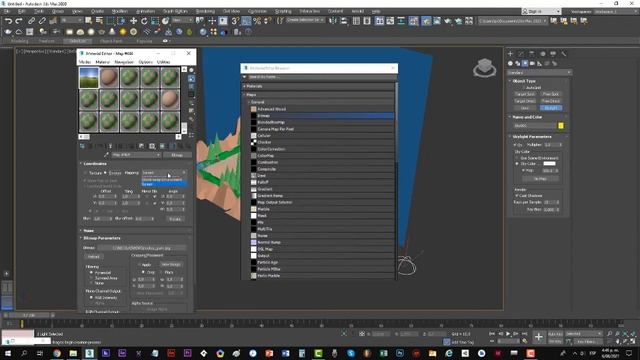This screenshot has height=360, width=640.
Task: Open the Material menu in Material Editor
Action: (102, 62)
